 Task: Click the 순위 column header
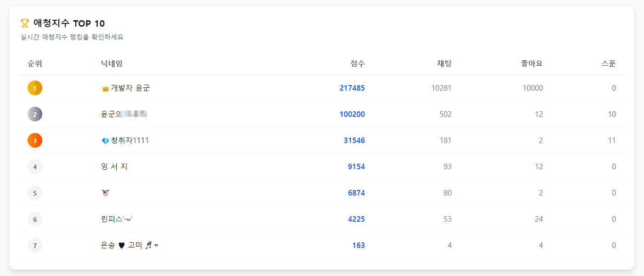click(35, 64)
